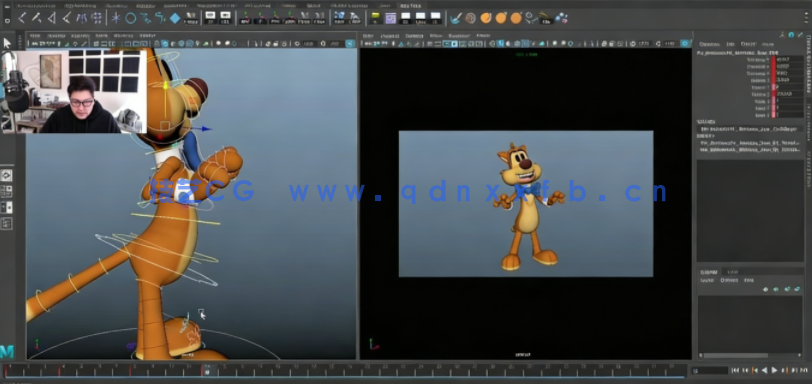Open Panels menu of left viewport panel

tap(148, 36)
